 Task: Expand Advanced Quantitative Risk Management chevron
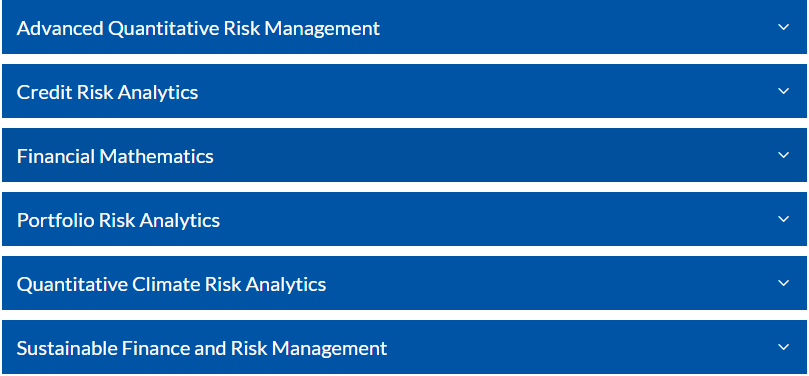tap(783, 27)
